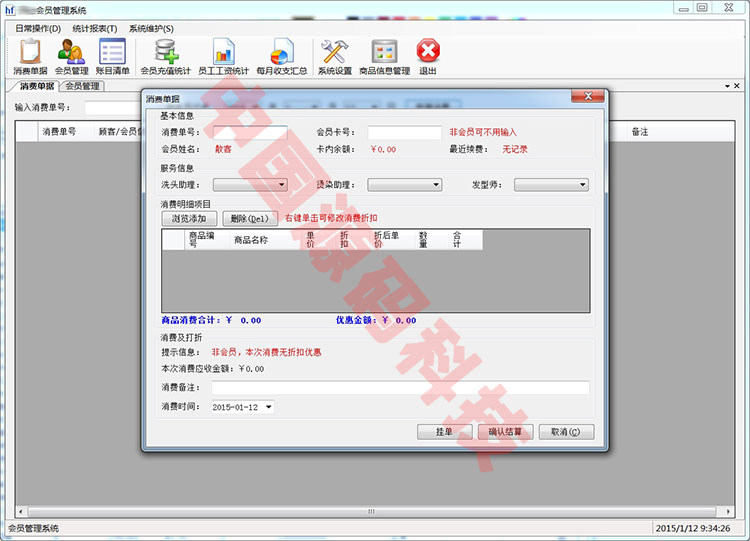The height and width of the screenshot is (541, 750).
Task: Open the 商品信息管理 toolbar icon
Action: click(x=385, y=57)
